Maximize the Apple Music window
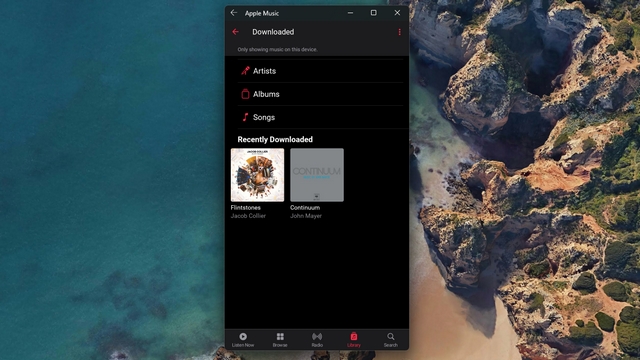 373,13
